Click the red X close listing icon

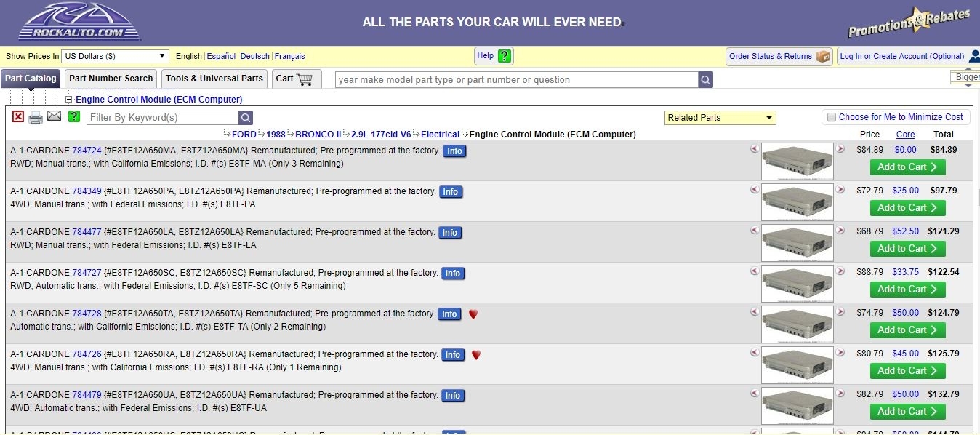pos(18,117)
